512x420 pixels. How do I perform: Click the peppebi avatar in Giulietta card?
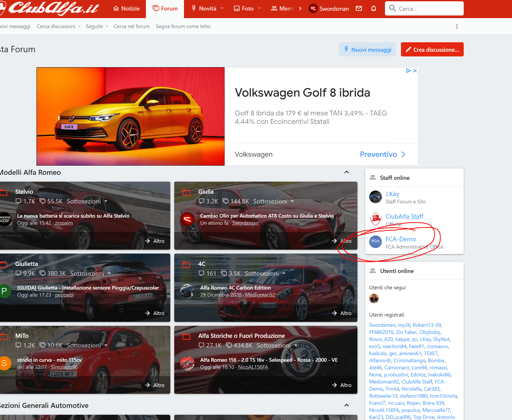[x=4, y=291]
